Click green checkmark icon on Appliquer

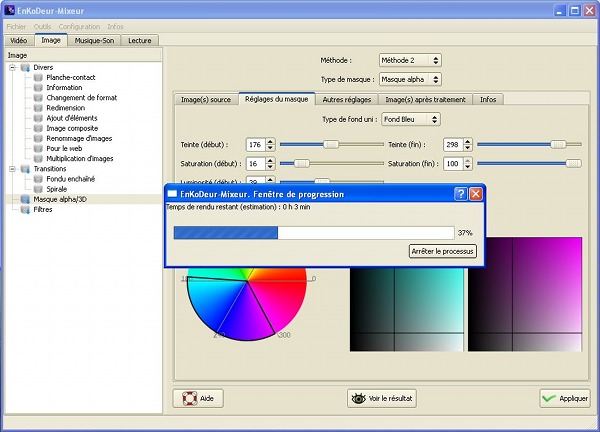(549, 399)
